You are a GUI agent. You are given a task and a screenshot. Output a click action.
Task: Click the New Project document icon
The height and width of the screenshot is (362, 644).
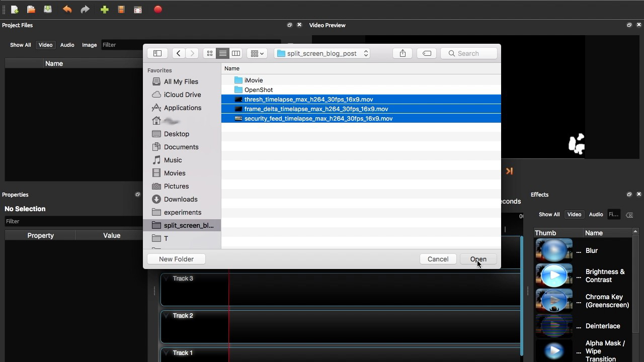tap(15, 9)
